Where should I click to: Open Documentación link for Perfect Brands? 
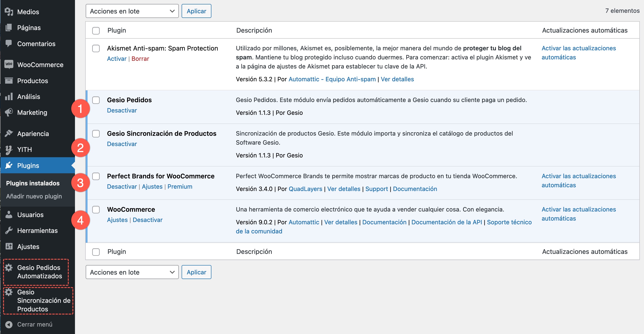click(415, 189)
